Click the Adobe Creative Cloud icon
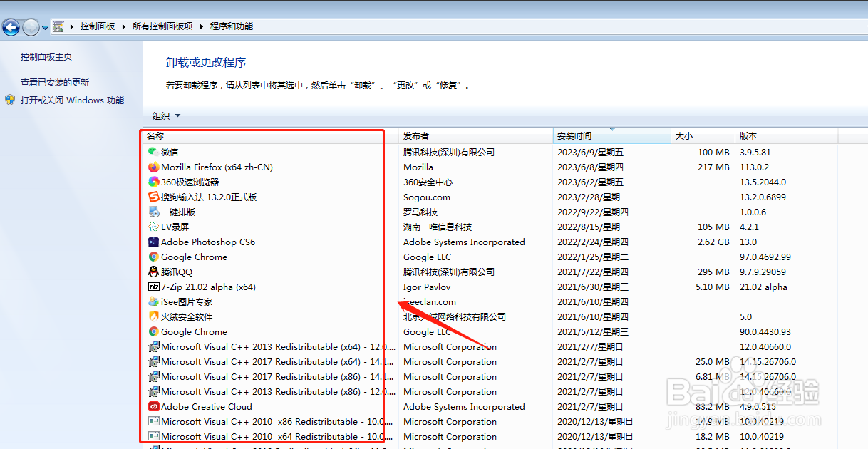The height and width of the screenshot is (449, 868). (153, 406)
